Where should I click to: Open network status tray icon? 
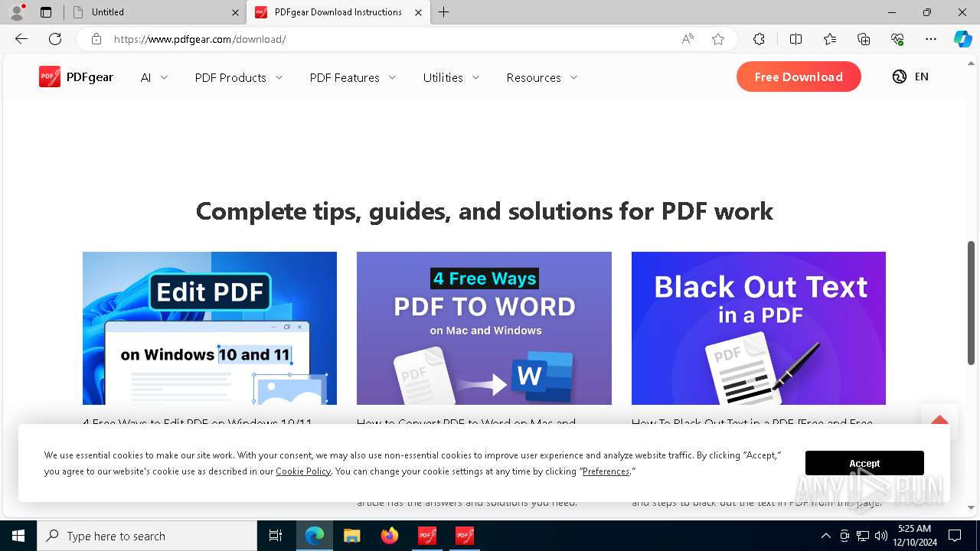tap(863, 536)
